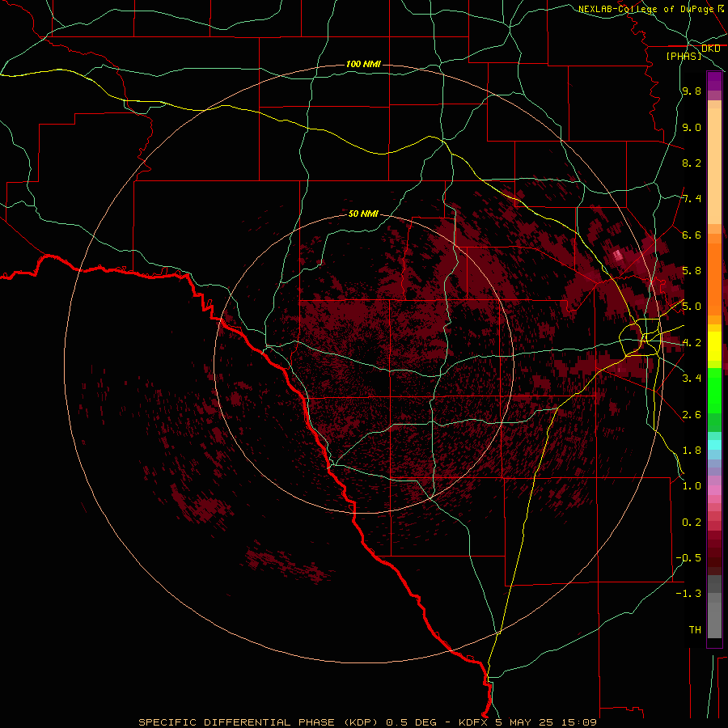Click the 3.4 scale label
This screenshot has width=728, height=728.
pyautogui.click(x=692, y=379)
